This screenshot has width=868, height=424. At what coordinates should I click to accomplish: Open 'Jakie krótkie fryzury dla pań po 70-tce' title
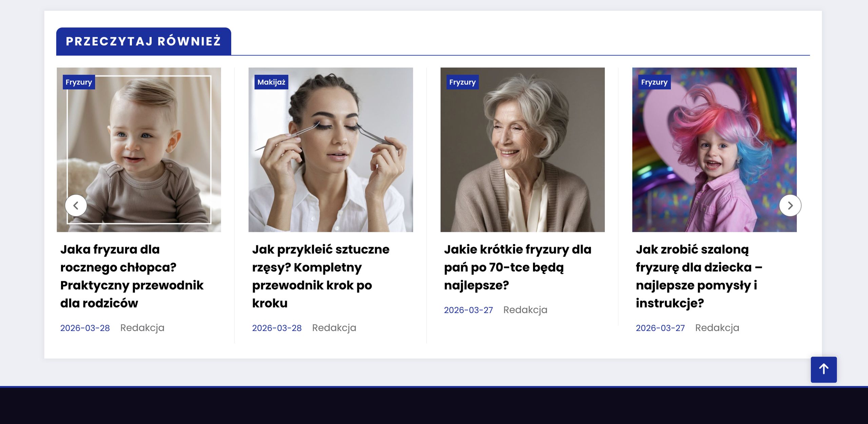[517, 267]
